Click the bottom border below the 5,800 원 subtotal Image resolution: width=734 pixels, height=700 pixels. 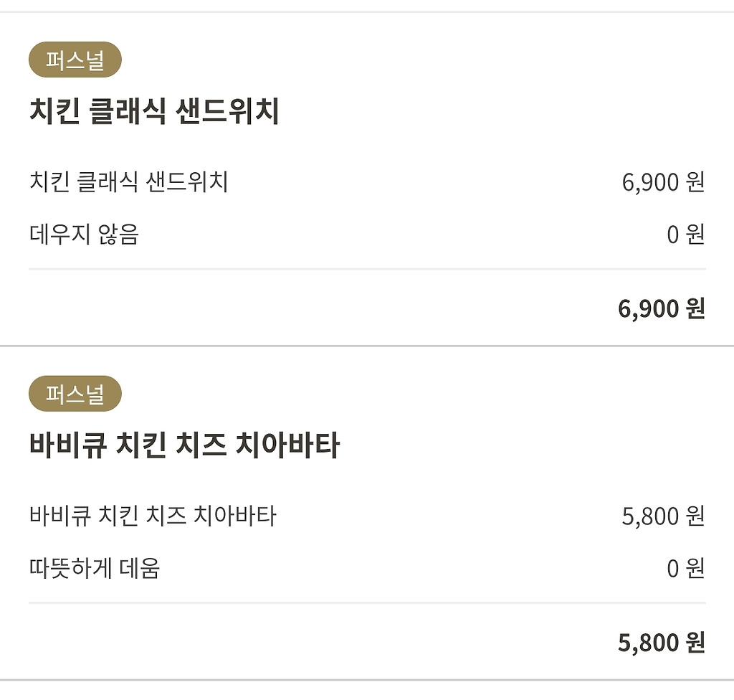click(367, 679)
